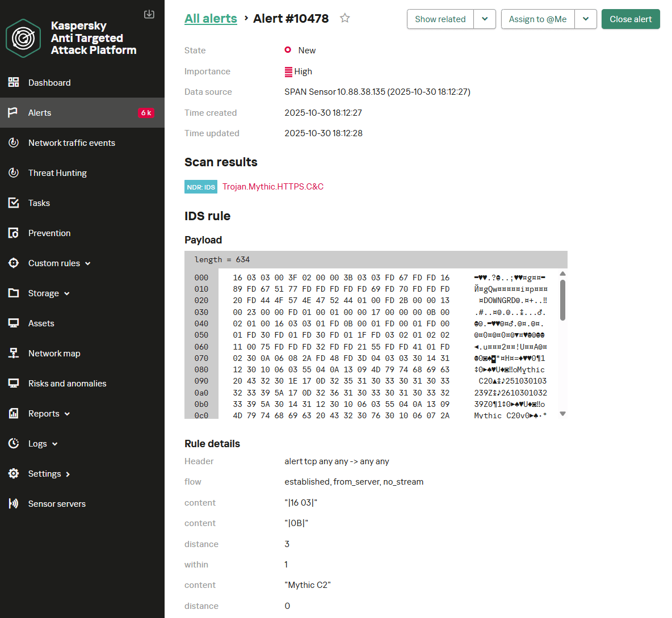Open the Network map icon

(14, 353)
